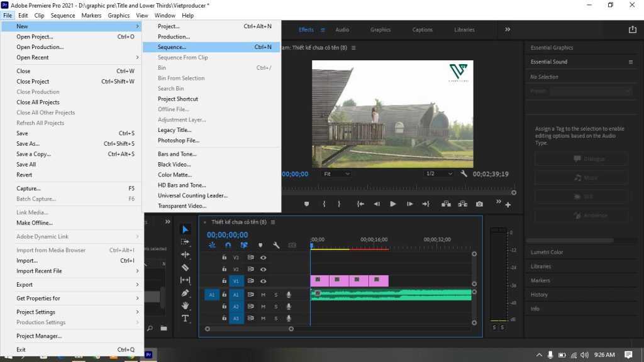This screenshot has width=644, height=362.
Task: Click the Play button in the Program monitor
Action: coord(393,204)
